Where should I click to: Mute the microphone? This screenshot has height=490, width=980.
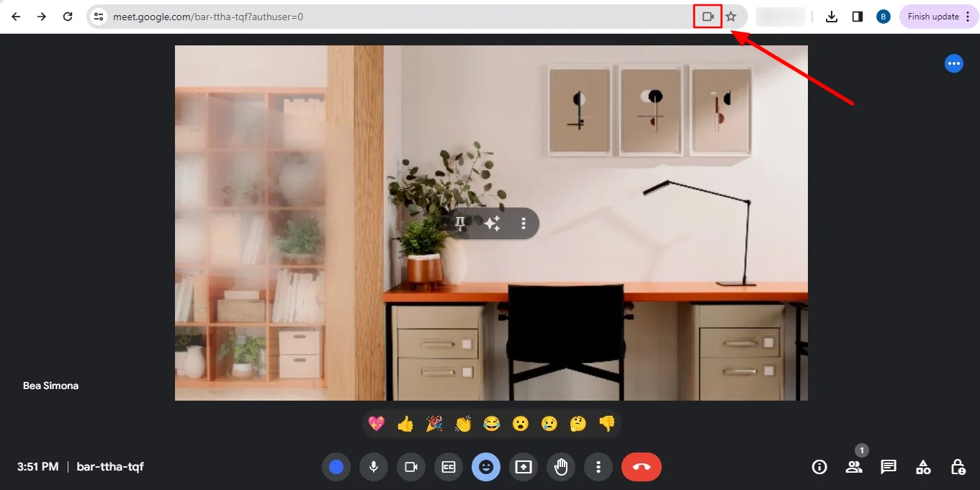pyautogui.click(x=374, y=467)
